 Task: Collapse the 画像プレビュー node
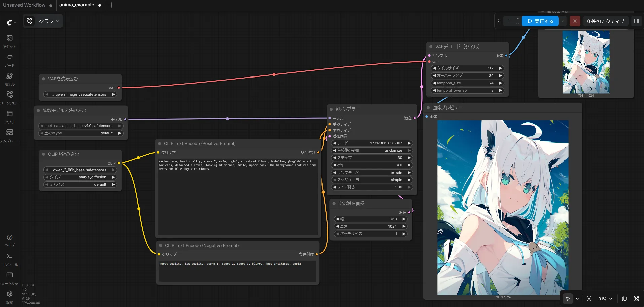click(x=428, y=108)
